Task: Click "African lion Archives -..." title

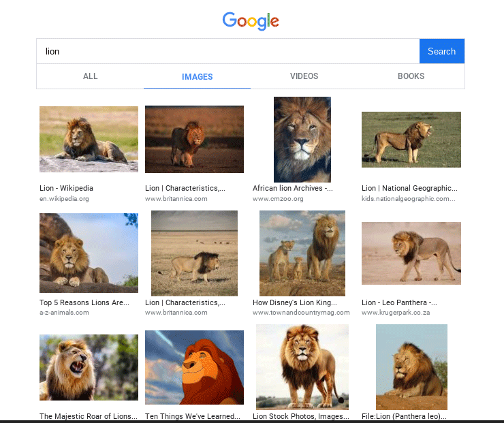Action: [292, 188]
